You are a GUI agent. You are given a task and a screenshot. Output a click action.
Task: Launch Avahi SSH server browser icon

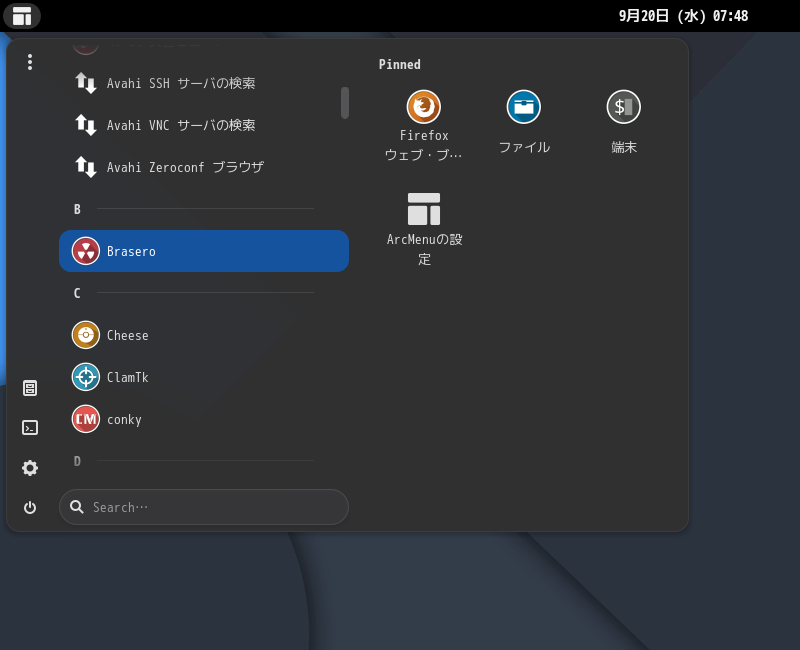click(x=86, y=83)
